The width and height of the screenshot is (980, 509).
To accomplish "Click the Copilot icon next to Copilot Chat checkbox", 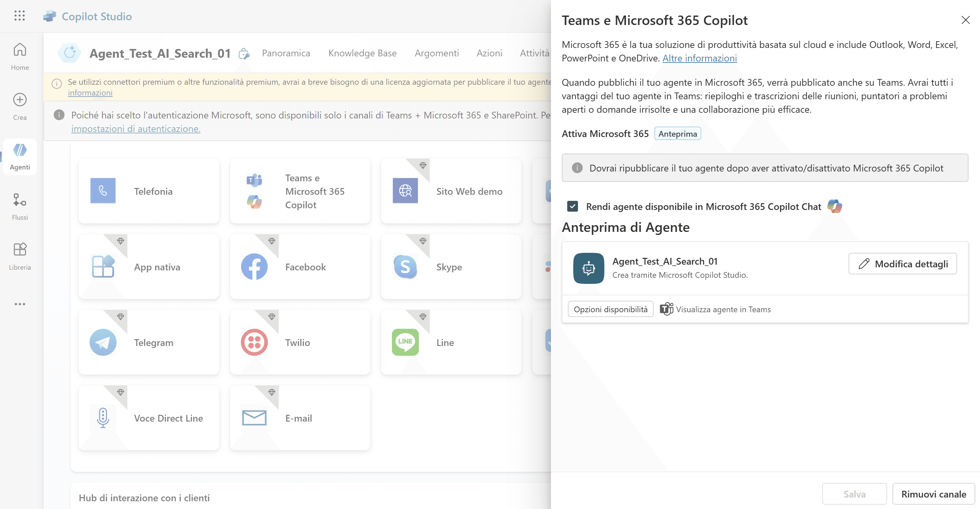I will (835, 207).
